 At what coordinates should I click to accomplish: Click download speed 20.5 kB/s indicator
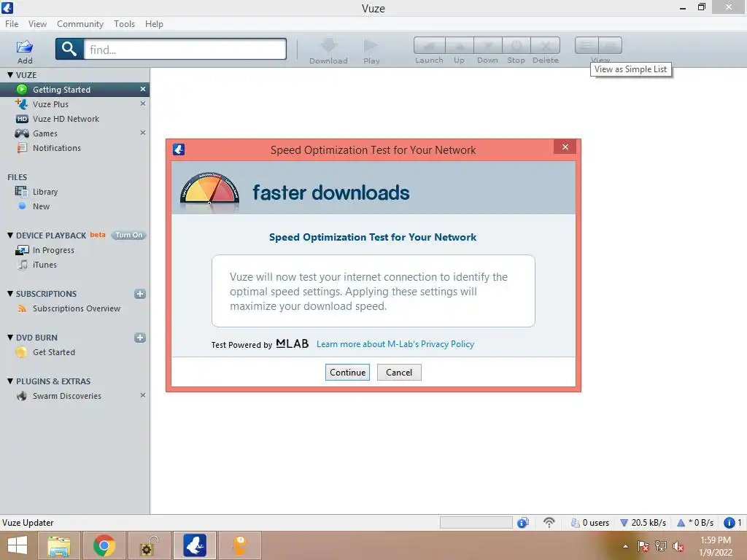pyautogui.click(x=643, y=523)
